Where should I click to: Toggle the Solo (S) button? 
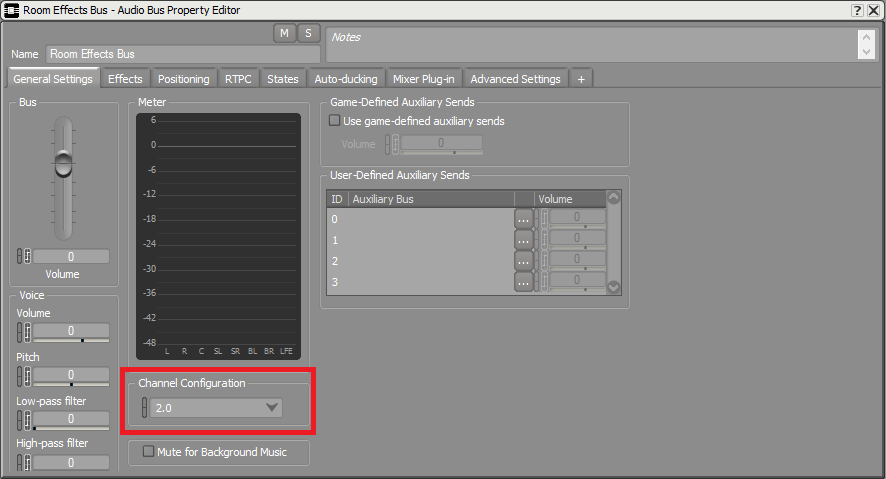308,33
